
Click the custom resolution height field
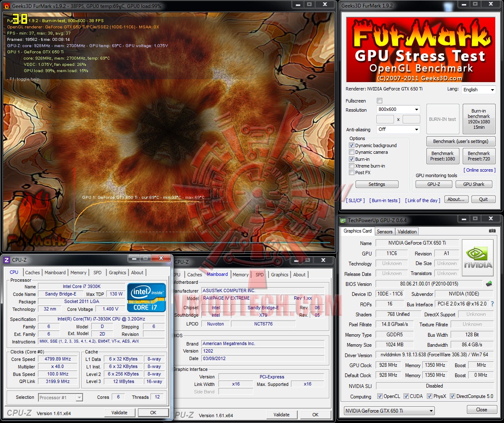(x=411, y=119)
